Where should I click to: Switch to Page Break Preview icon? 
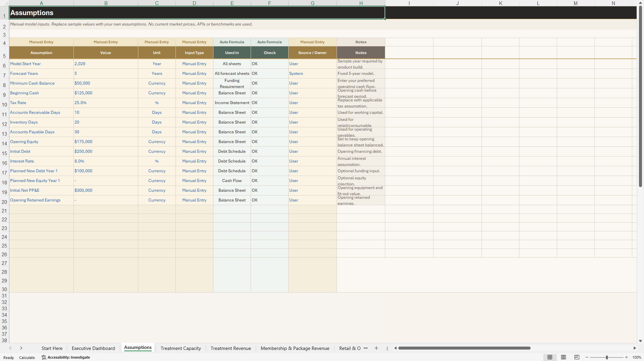click(577, 357)
